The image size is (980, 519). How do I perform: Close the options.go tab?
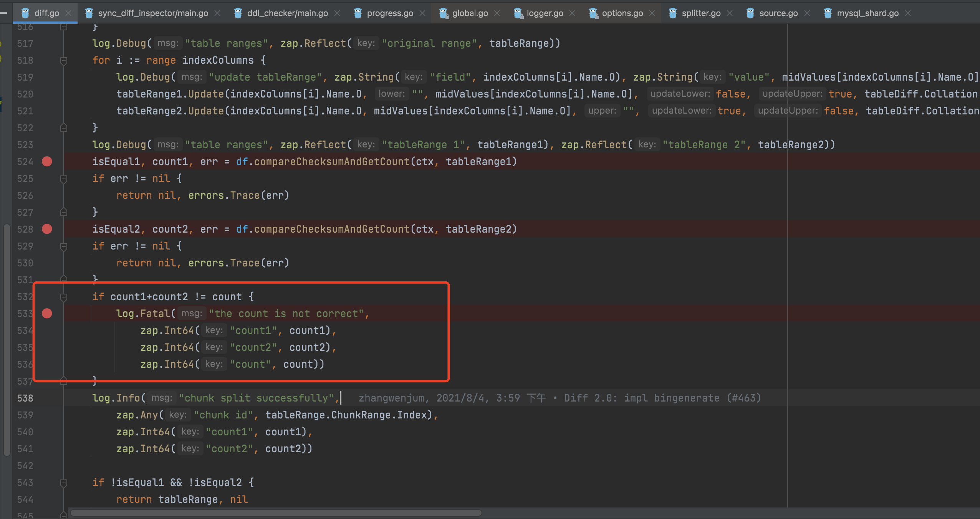[652, 13]
